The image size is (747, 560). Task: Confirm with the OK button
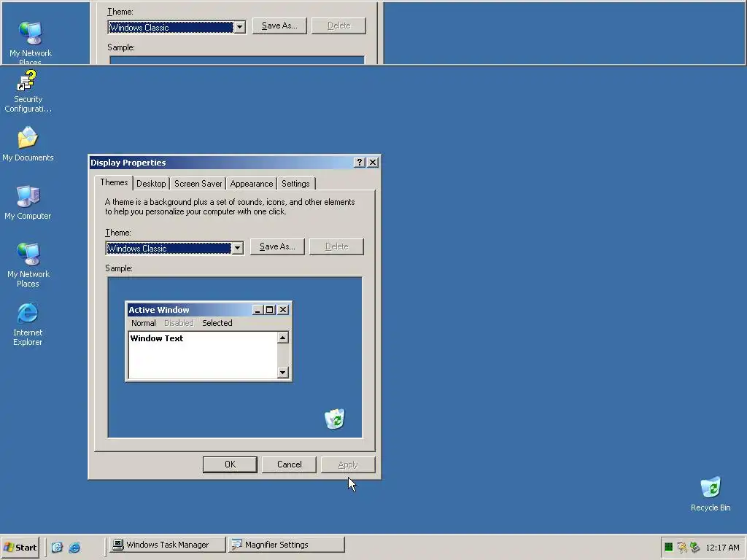coord(230,464)
